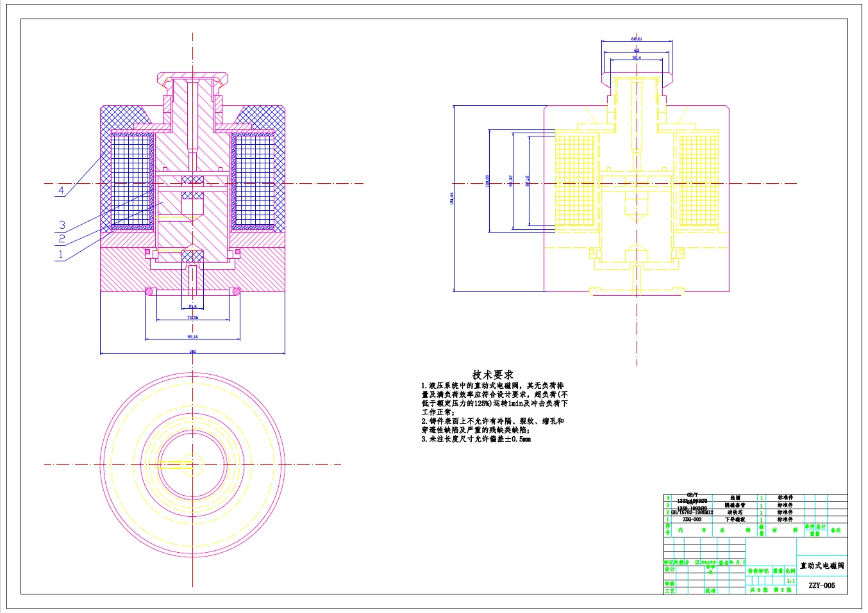Image resolution: width=868 pixels, height=613 pixels.
Task: Click the 审核 label in title block
Action: 670,584
